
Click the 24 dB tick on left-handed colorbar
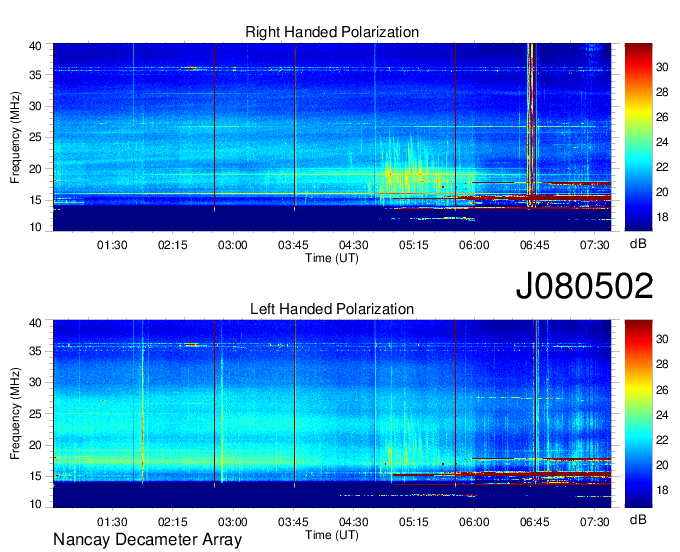(x=662, y=415)
